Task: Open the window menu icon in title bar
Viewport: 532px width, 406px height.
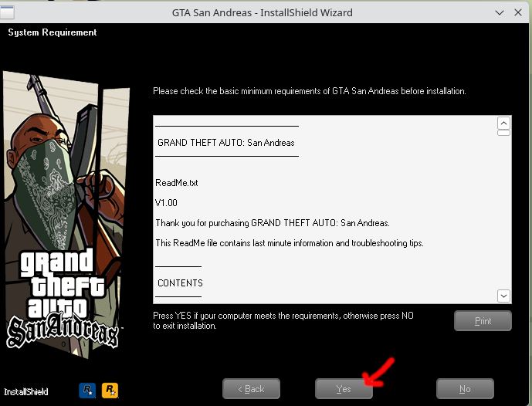Action: 7,12
